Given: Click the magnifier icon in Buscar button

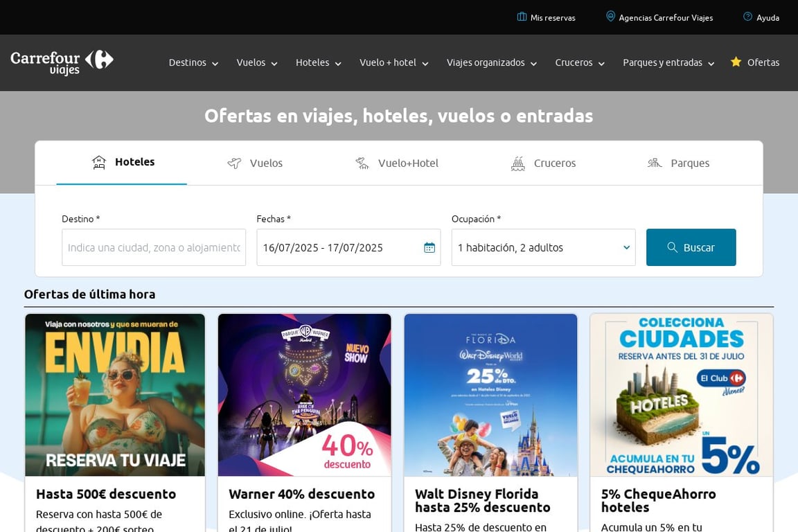Looking at the screenshot, I should [673, 247].
